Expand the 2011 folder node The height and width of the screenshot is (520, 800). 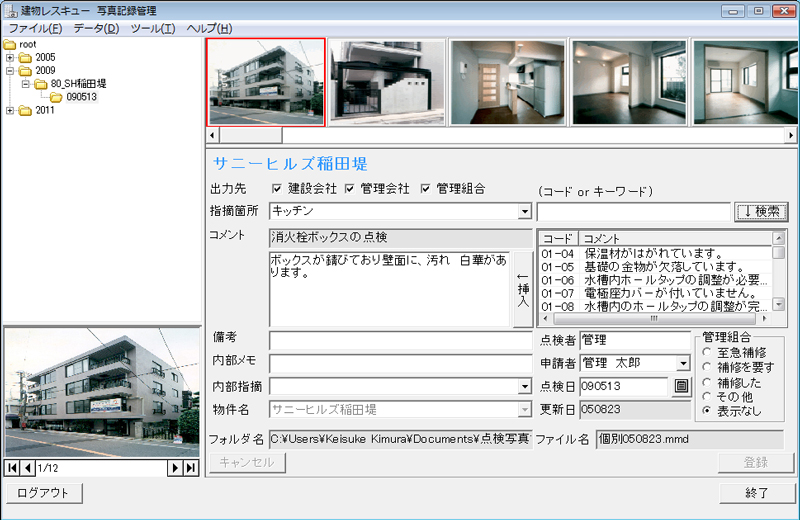pyautogui.click(x=10, y=110)
